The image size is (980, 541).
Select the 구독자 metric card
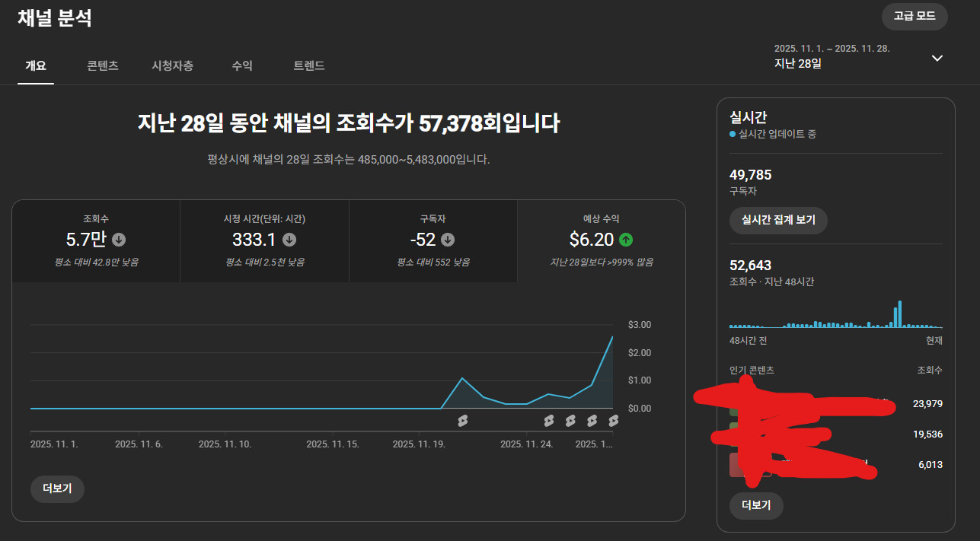point(433,240)
